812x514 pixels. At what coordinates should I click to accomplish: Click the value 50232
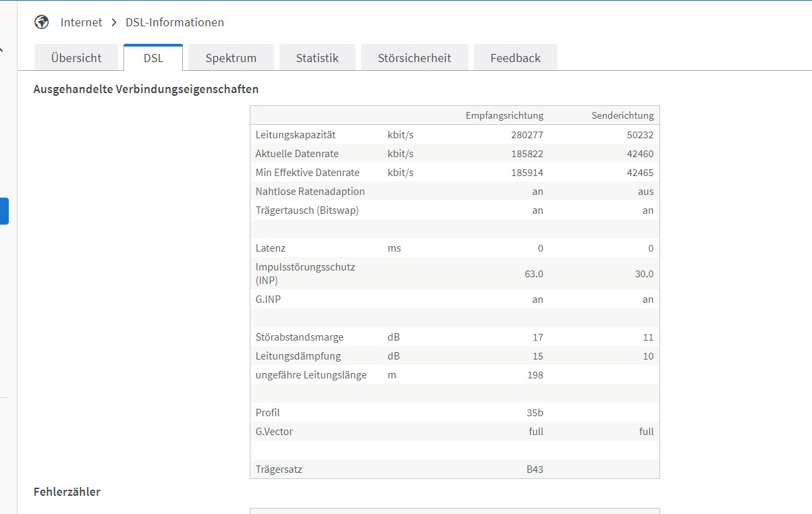[x=640, y=135]
